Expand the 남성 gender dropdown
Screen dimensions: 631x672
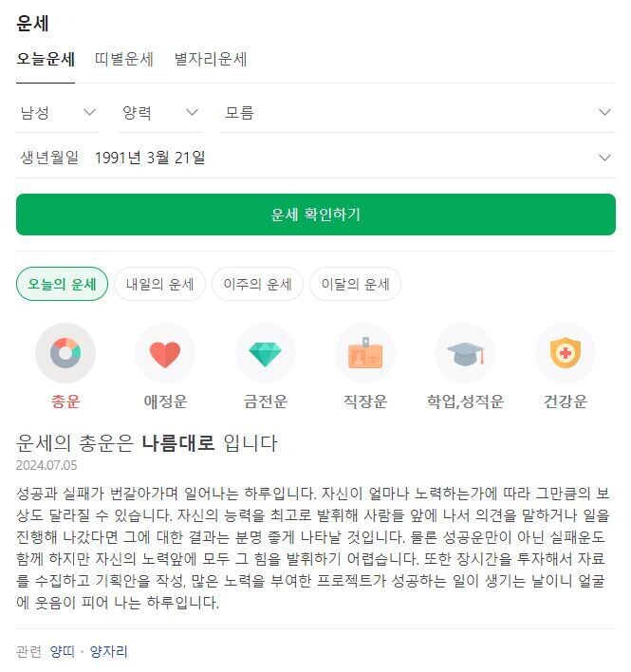coord(57,113)
